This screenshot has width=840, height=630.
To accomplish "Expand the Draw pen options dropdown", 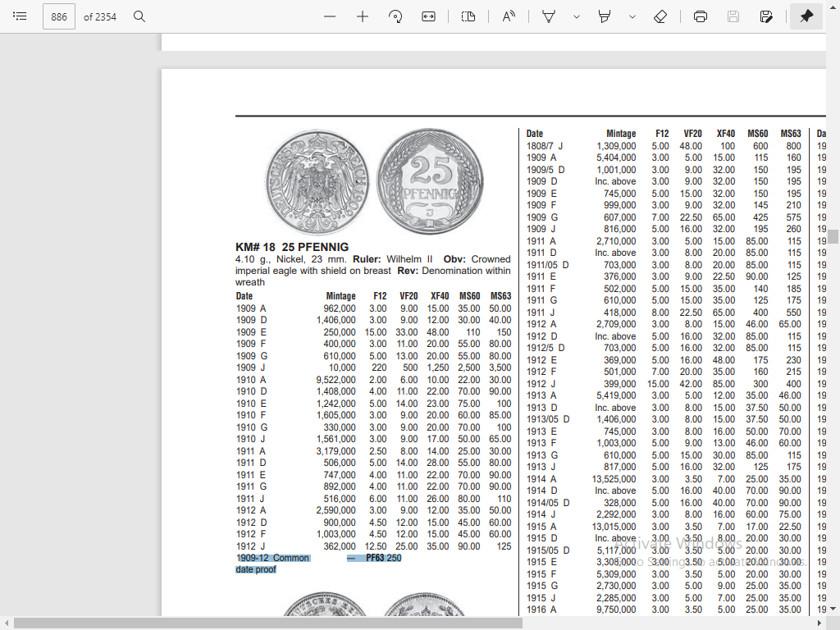I will (x=577, y=16).
